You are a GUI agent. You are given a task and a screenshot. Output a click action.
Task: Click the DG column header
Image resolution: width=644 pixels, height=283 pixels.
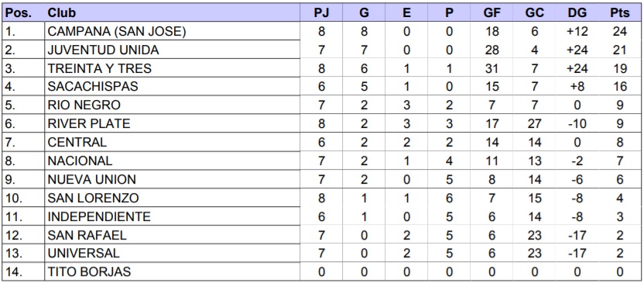(577, 12)
